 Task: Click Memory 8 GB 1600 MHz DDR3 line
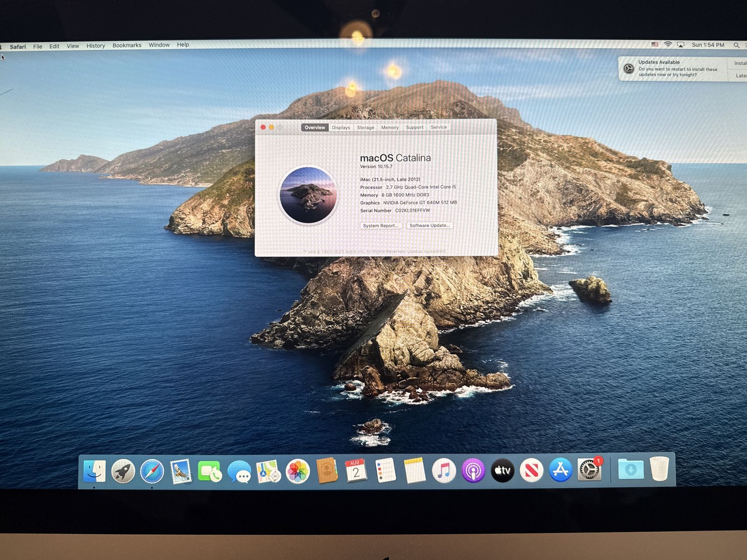click(395, 195)
